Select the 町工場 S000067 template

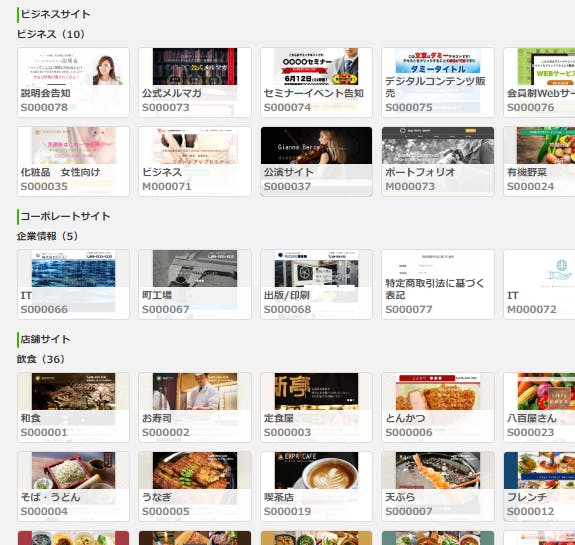[x=195, y=285]
